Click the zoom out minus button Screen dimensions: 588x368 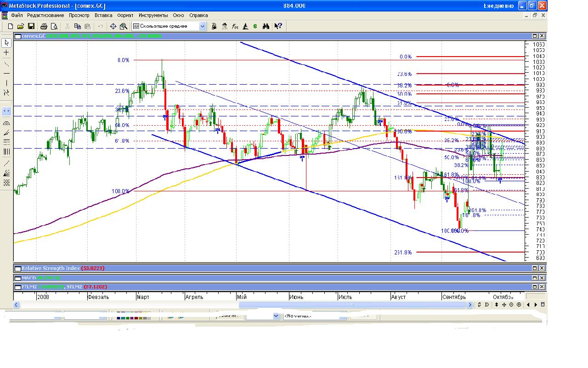(511, 305)
